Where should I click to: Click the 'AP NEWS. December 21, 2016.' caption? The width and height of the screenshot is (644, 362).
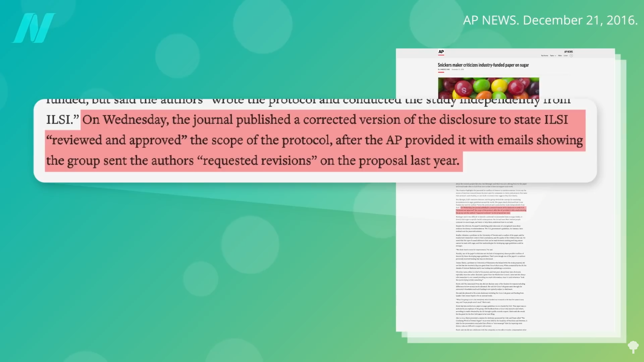pos(550,20)
